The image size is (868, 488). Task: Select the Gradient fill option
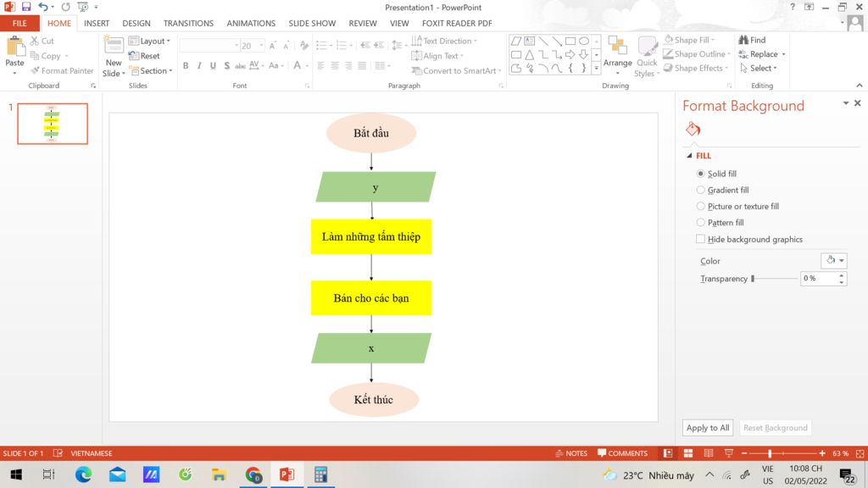(700, 191)
